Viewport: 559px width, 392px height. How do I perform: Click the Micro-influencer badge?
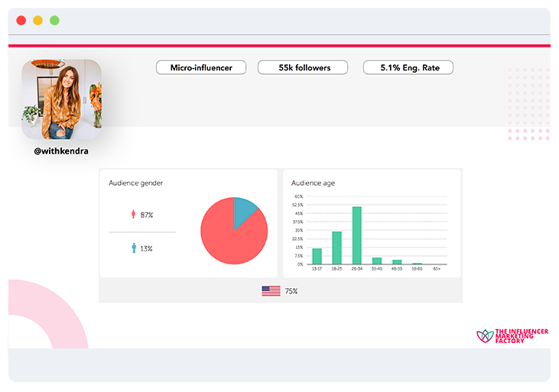pos(201,67)
